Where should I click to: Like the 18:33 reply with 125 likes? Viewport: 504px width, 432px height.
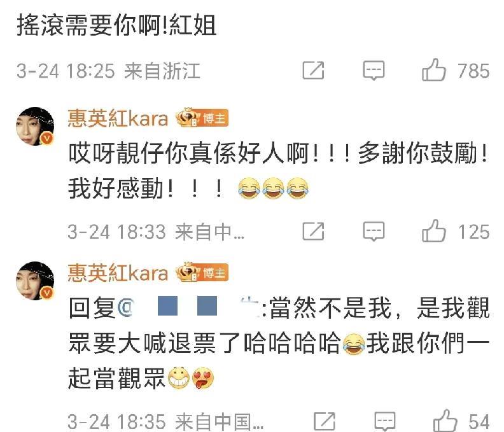coord(433,231)
